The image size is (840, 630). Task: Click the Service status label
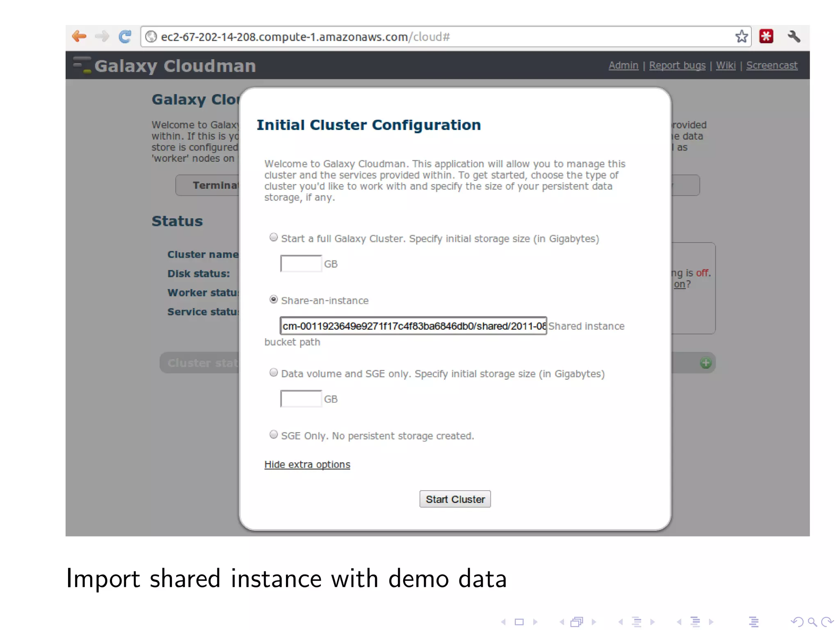pos(203,312)
